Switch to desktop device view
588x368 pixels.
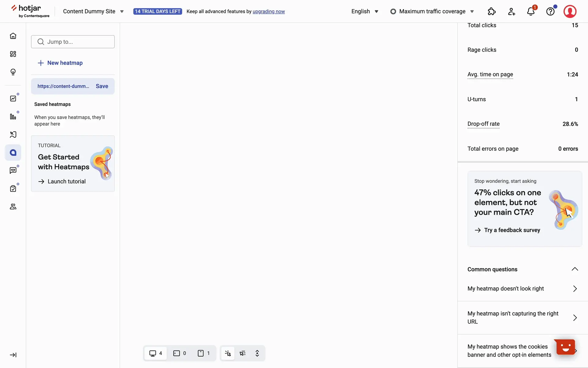coord(156,353)
